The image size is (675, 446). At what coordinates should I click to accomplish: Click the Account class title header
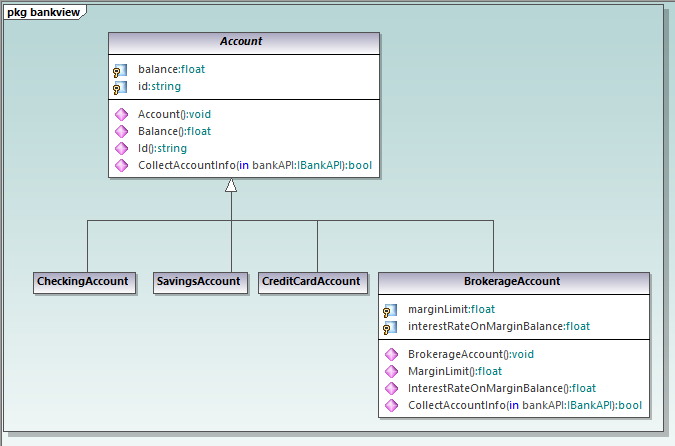click(x=244, y=42)
